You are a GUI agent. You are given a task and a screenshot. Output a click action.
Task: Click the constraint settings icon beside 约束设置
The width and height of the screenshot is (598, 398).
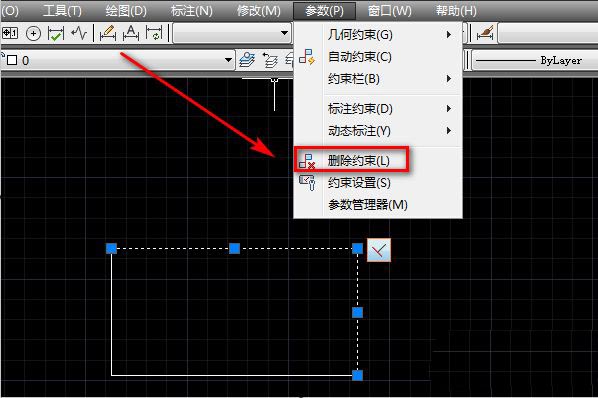307,183
